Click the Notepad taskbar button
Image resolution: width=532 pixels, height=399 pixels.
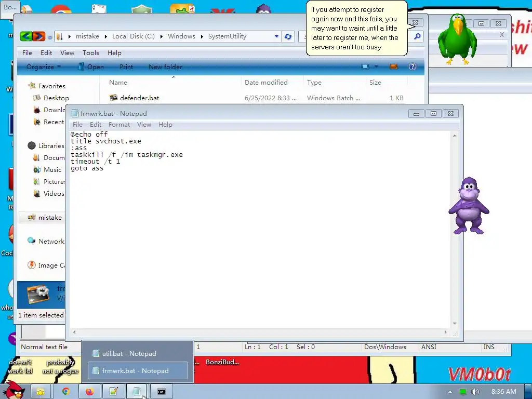(x=137, y=392)
